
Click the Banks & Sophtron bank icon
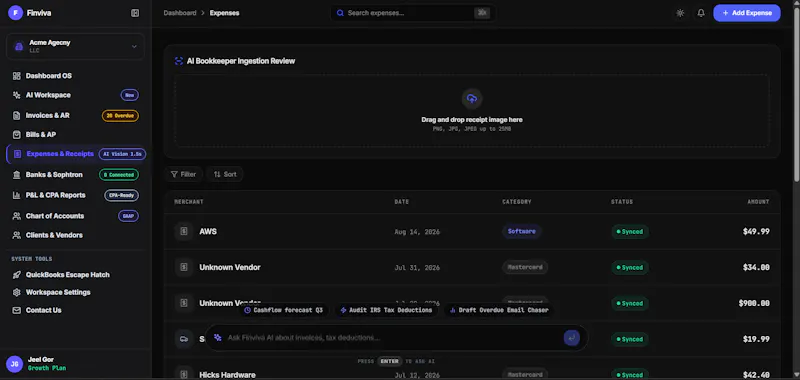coord(16,174)
